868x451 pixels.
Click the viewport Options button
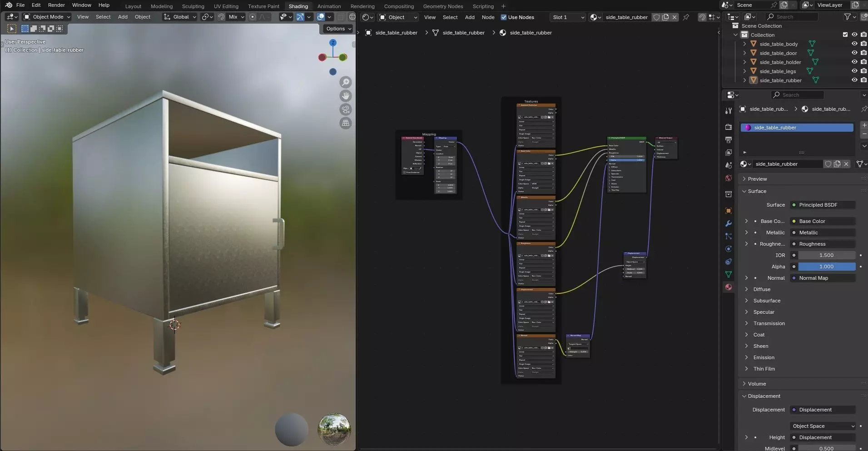click(338, 29)
